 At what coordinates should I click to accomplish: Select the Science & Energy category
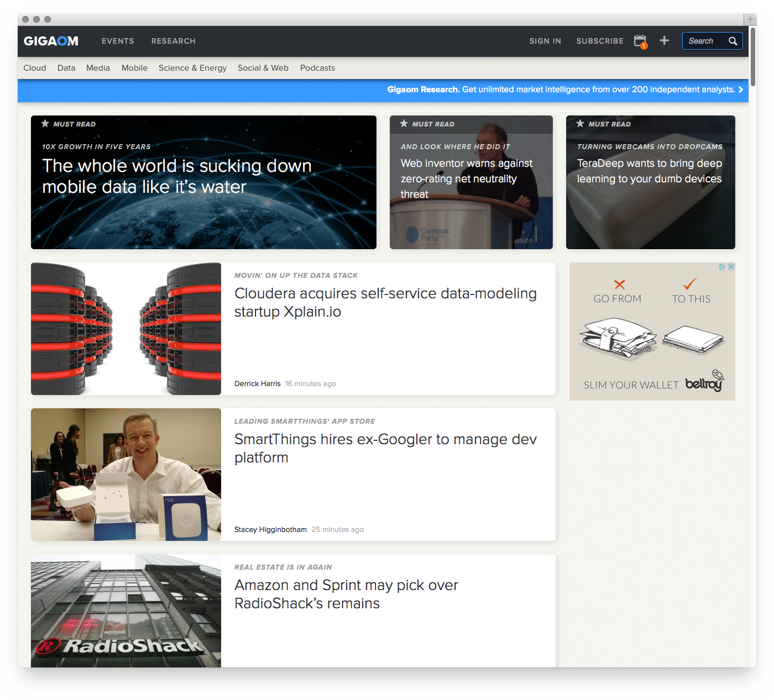click(x=192, y=68)
